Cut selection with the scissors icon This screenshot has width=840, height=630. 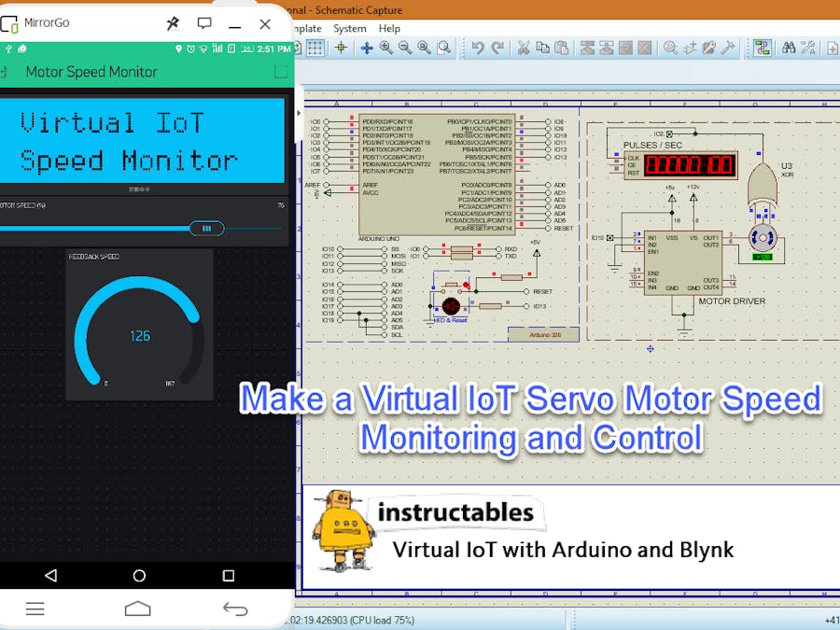(524, 49)
